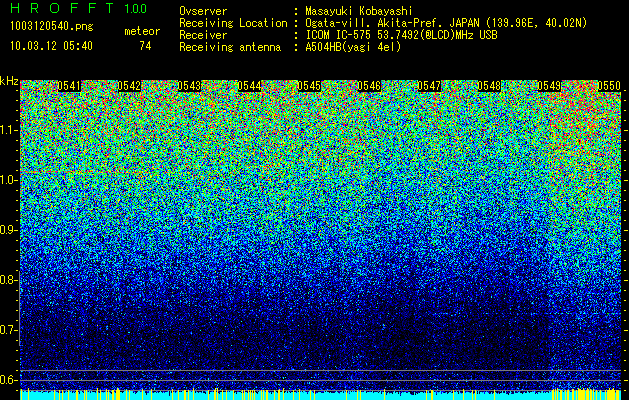Click the filename 1003120540.png
This screenshot has width=629, height=400.
(52, 26)
